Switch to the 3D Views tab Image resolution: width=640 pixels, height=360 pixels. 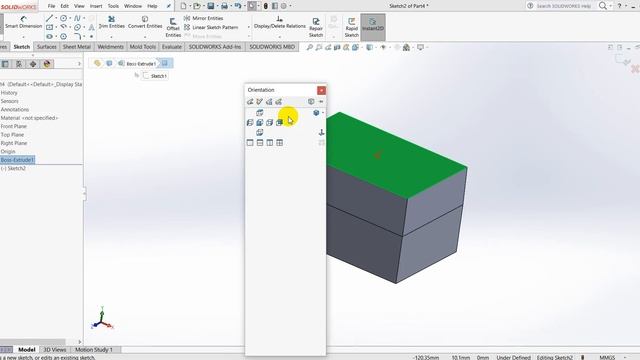pyautogui.click(x=55, y=350)
